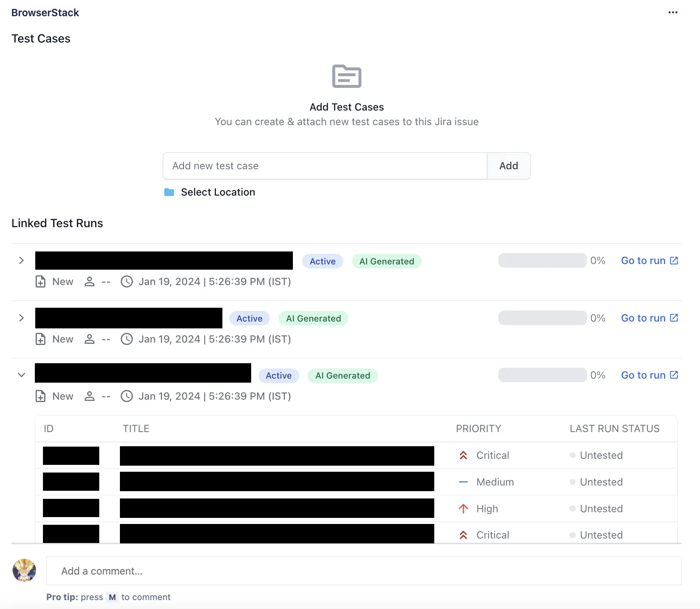Click the assignee person icon in second run
The image size is (700, 609).
(x=90, y=339)
